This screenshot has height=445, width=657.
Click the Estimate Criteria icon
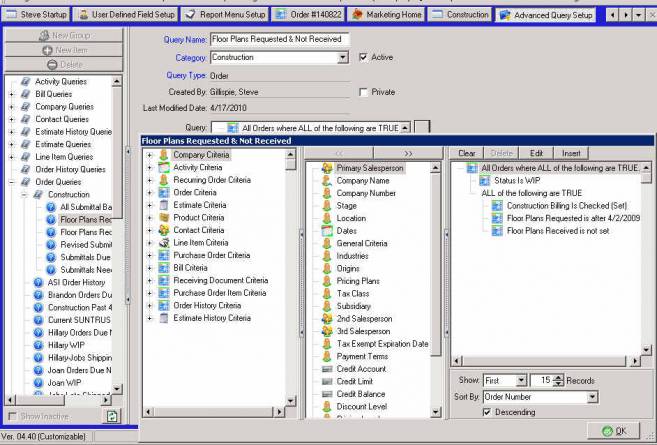click(164, 205)
